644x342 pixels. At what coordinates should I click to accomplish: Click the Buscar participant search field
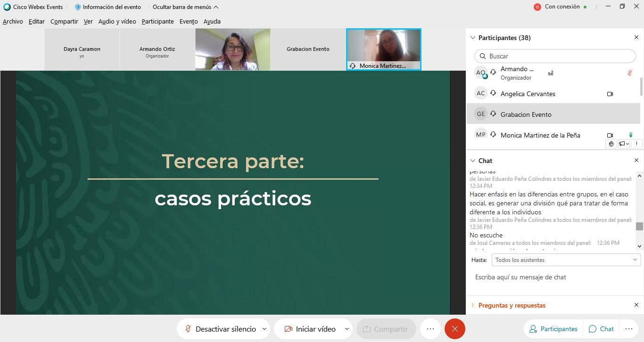tap(555, 56)
